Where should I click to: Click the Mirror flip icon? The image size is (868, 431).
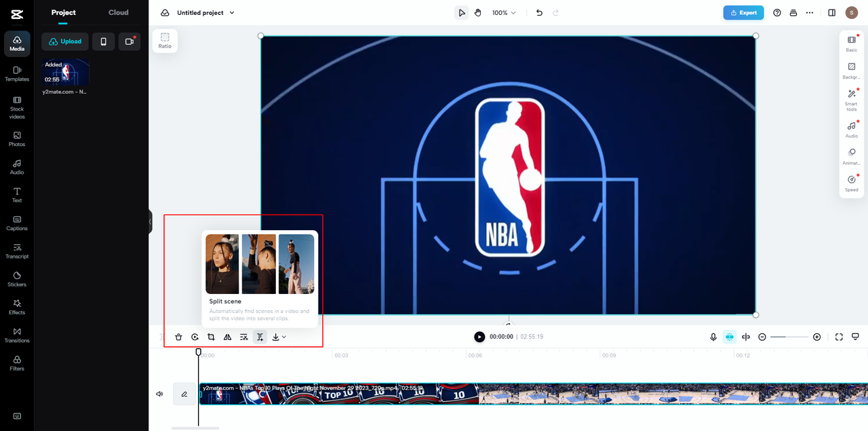[228, 337]
